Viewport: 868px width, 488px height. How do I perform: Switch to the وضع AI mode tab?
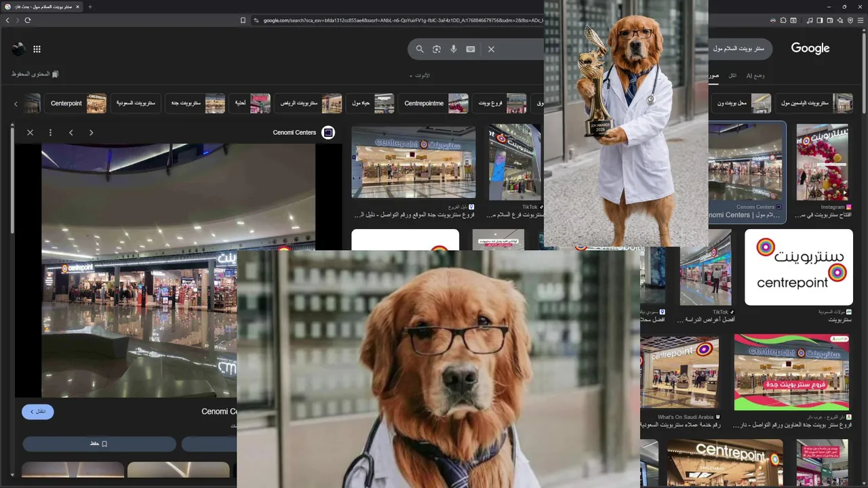point(755,75)
